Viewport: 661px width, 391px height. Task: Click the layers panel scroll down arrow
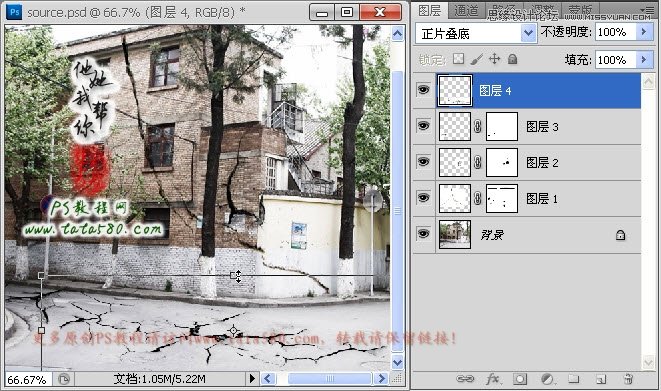tap(648, 362)
